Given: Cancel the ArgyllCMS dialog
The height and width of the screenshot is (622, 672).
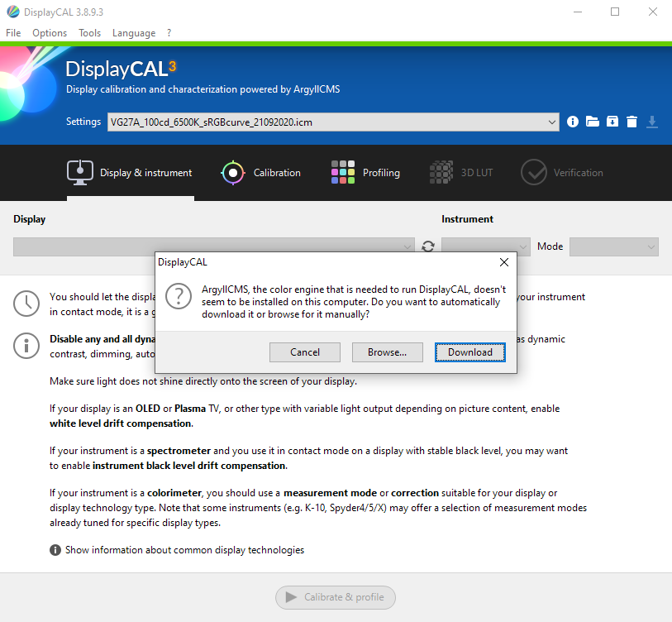Looking at the screenshot, I should pyautogui.click(x=305, y=352).
